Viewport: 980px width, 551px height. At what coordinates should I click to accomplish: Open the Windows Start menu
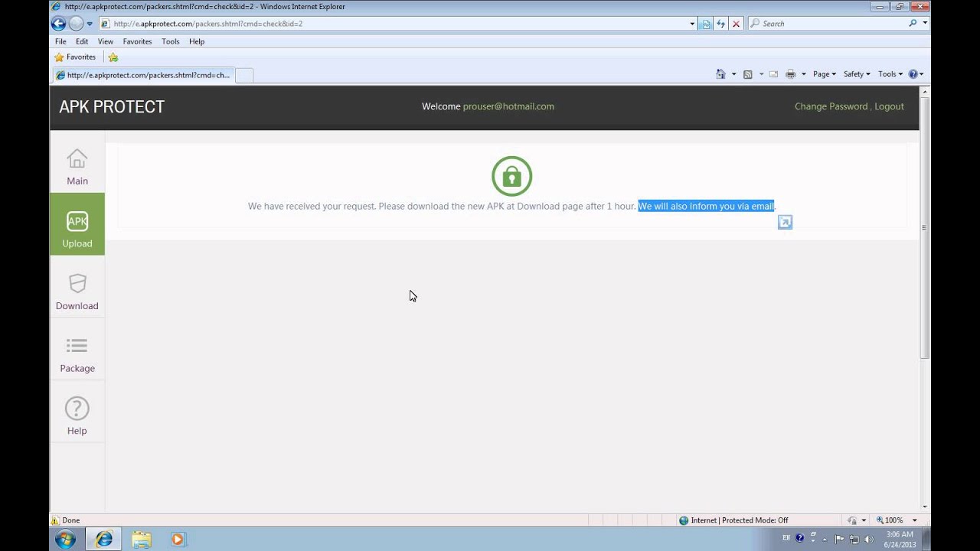pyautogui.click(x=65, y=540)
